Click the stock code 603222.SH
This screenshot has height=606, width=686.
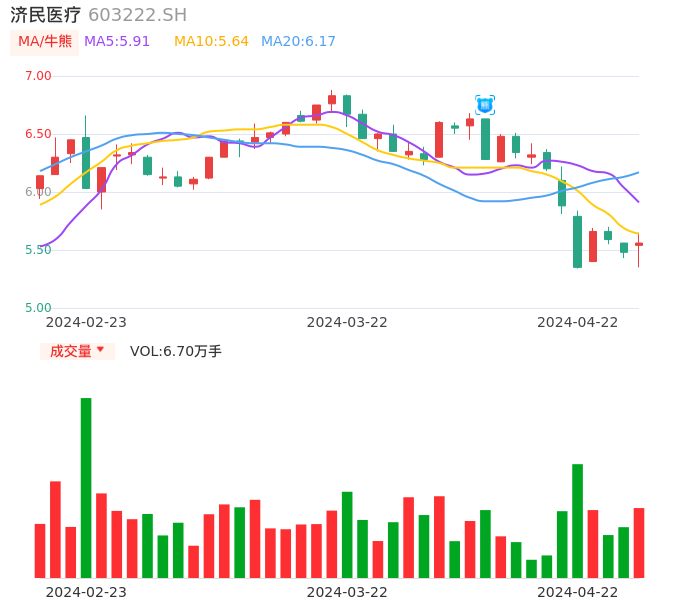tap(137, 15)
